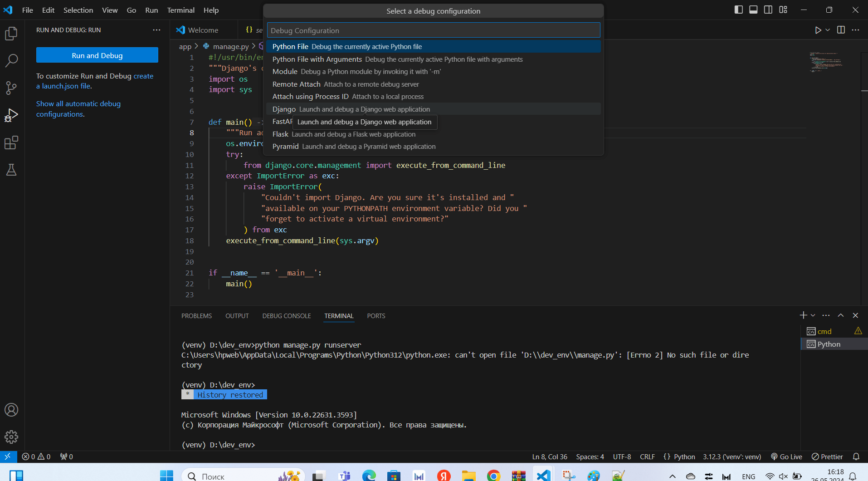
Task: Select Python File with Arguments configuration
Action: point(434,59)
